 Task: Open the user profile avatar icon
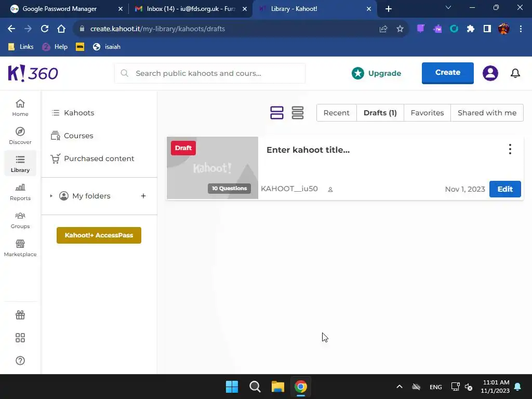(x=490, y=73)
